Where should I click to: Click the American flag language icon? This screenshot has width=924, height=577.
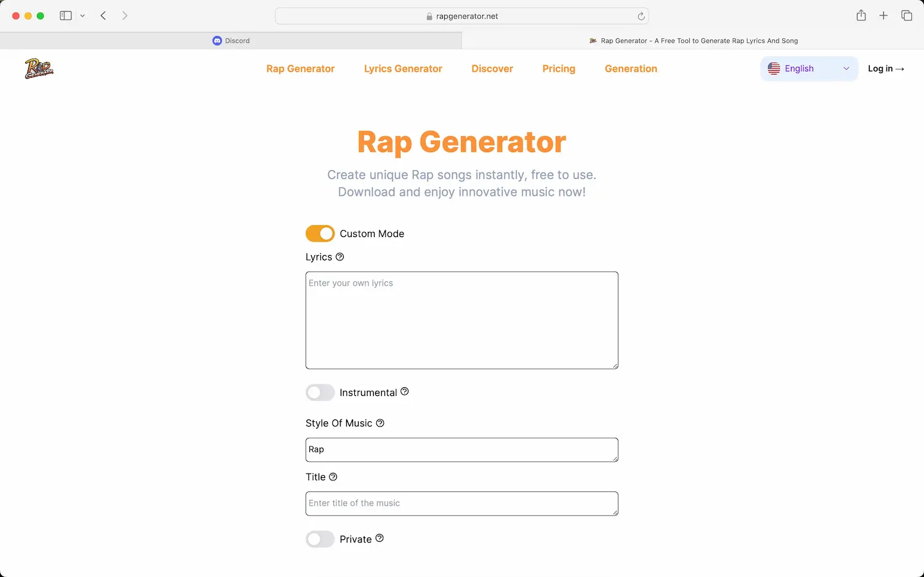pyautogui.click(x=774, y=68)
